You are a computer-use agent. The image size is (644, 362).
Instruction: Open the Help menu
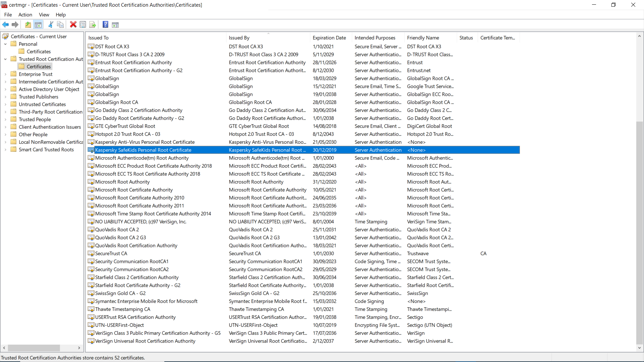coord(61,15)
